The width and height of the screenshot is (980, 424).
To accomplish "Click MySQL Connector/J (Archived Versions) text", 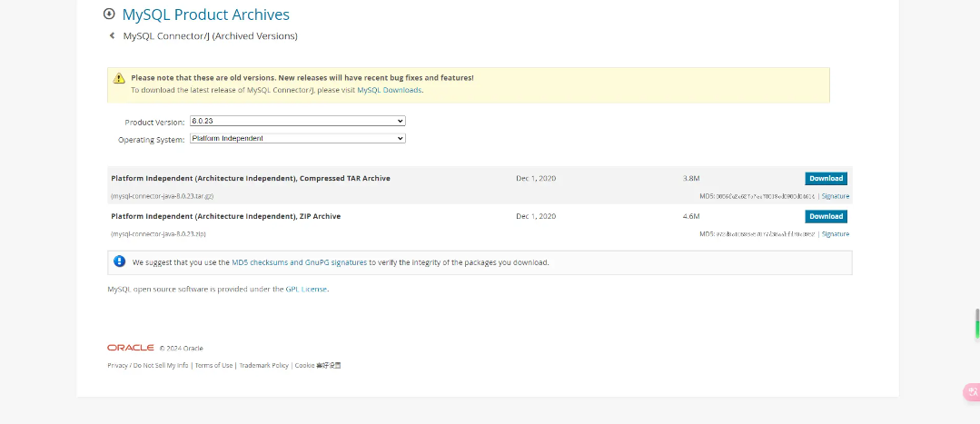I will (210, 36).
